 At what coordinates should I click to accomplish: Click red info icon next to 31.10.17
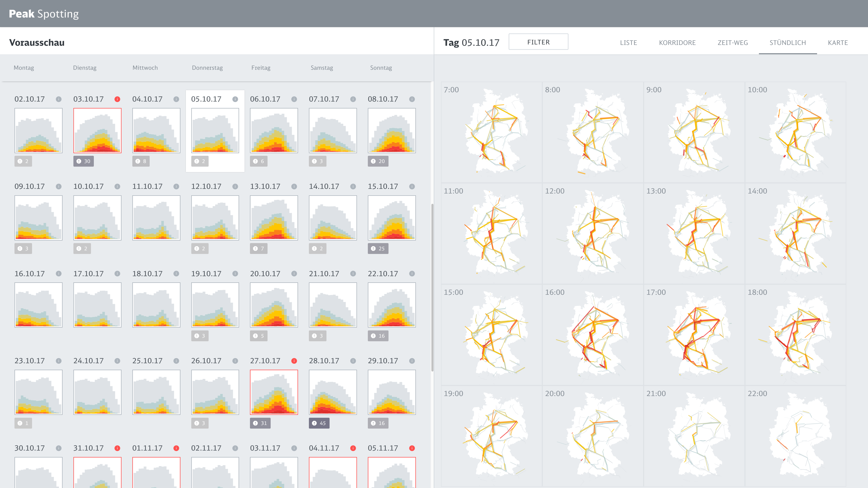(117, 448)
